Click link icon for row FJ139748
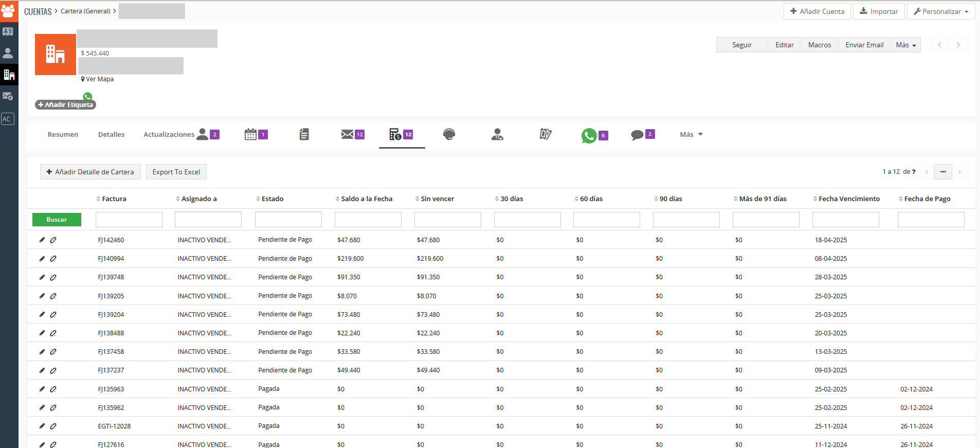This screenshot has height=448, width=980. [x=53, y=277]
